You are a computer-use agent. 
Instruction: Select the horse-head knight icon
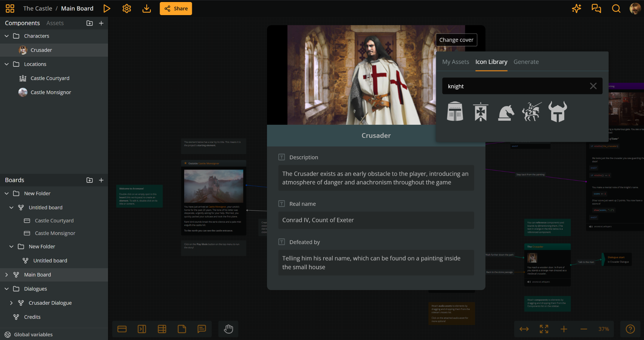click(506, 112)
